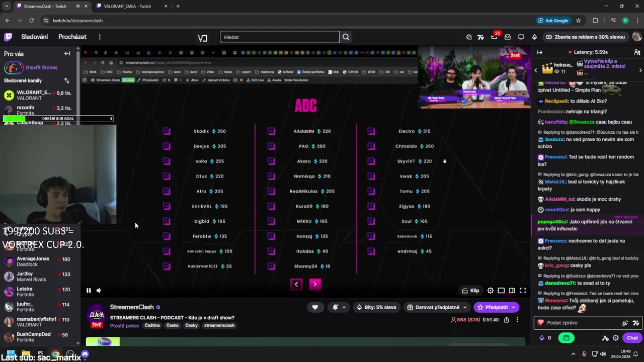Open the AverageJonas followed channel
This screenshot has width=644, height=362.
coord(38,261)
